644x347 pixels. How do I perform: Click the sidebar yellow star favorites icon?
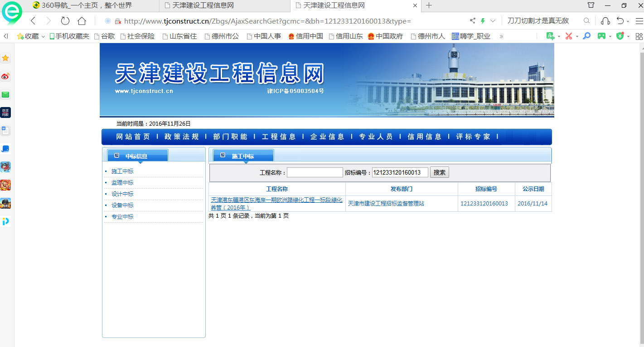click(x=5, y=58)
